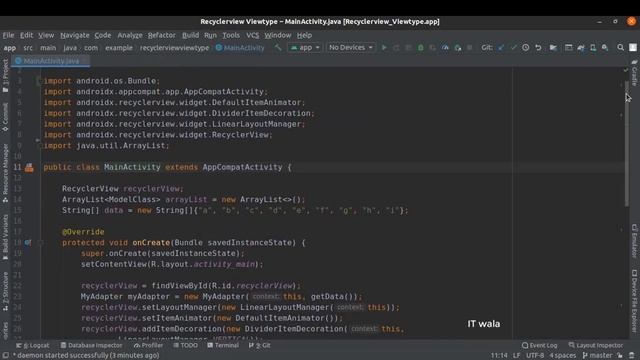Click the Android class icon in the line 11 gutter
Image resolution: width=640 pixels, height=360 pixels.
click(x=29, y=167)
